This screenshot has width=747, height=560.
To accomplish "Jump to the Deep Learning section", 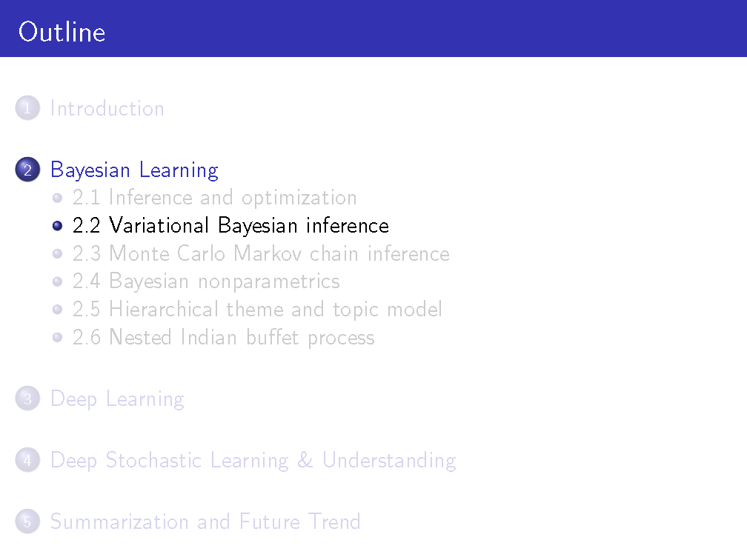I will (x=117, y=399).
